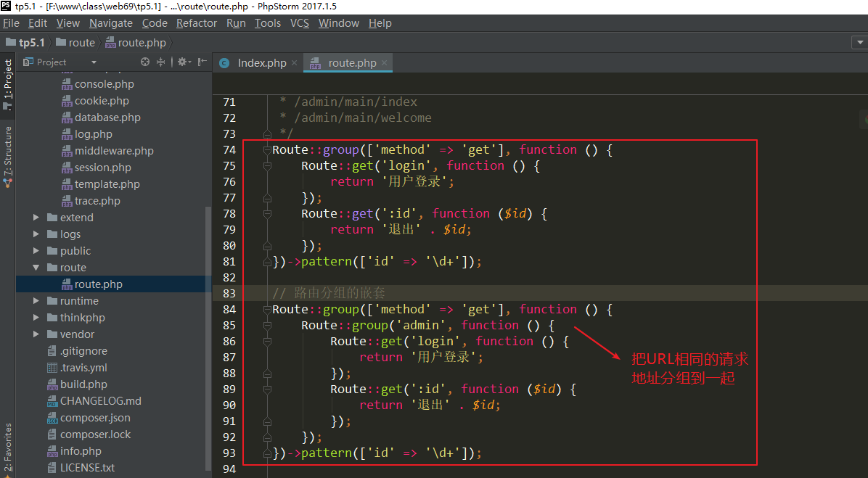Fold the code block at line 78

267,213
